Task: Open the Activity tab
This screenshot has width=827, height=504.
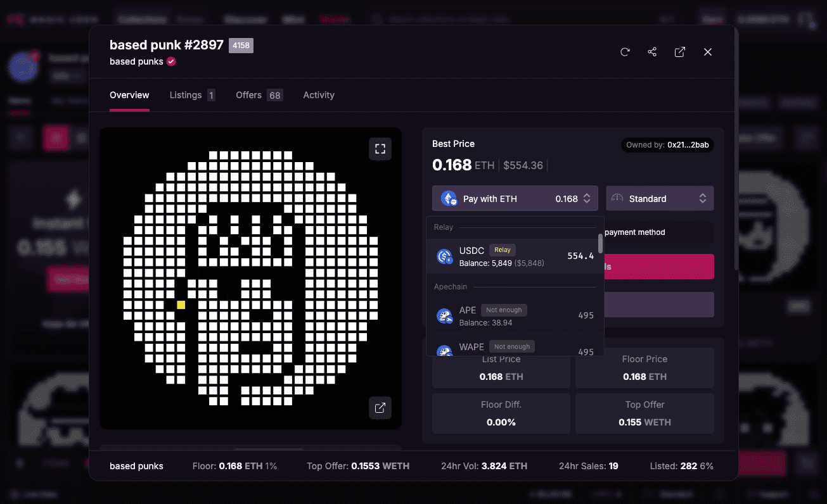Action: pos(319,95)
